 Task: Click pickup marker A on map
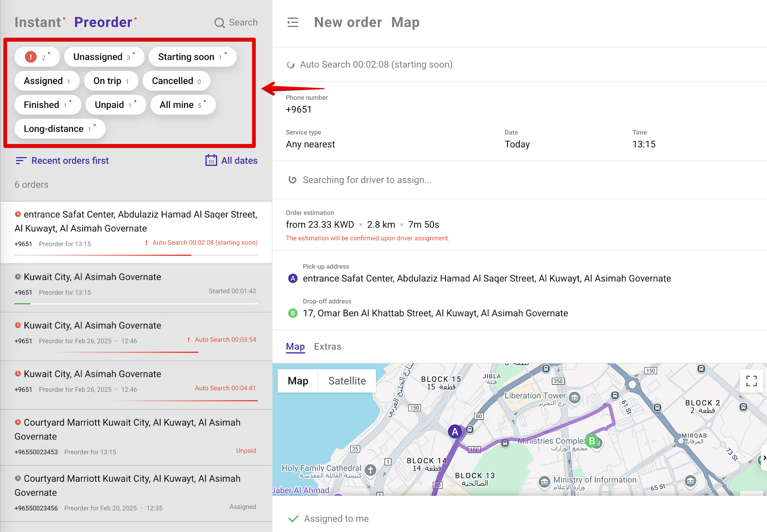pos(455,432)
